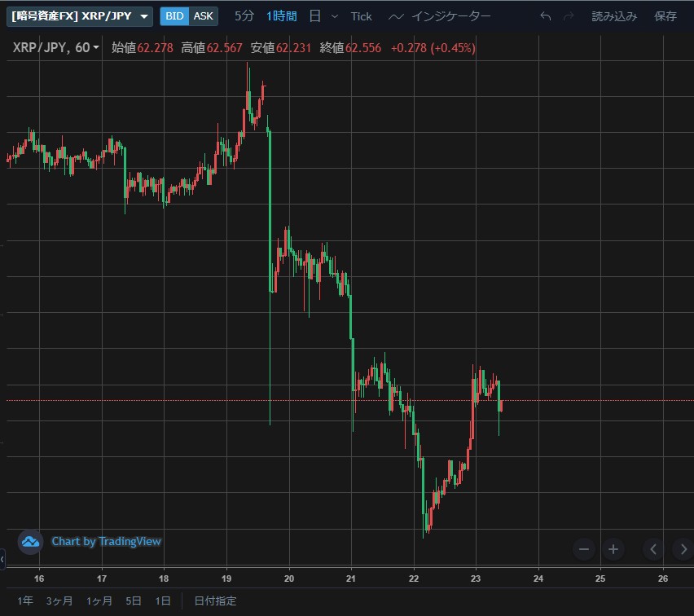
Task: Set chart range to 1ヶ月
Action: pyautogui.click(x=99, y=601)
